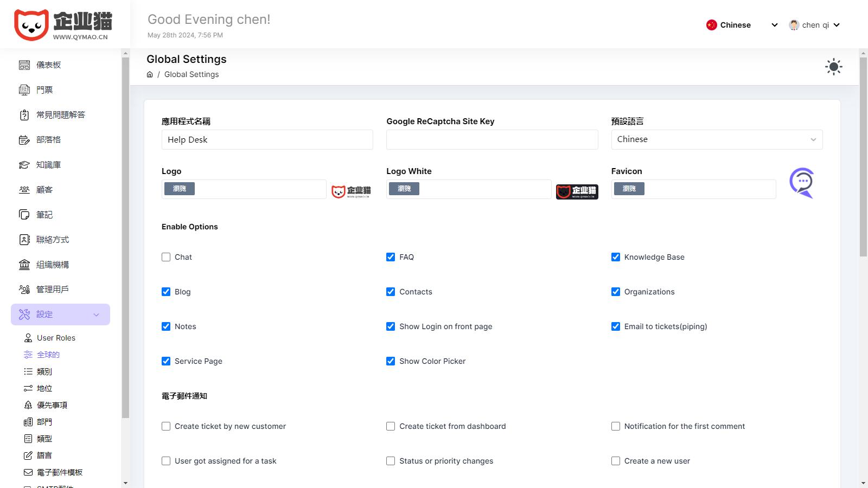This screenshot has width=868, height=488.
Task: Click the organizations building icon in sidebar
Action: coord(24,265)
